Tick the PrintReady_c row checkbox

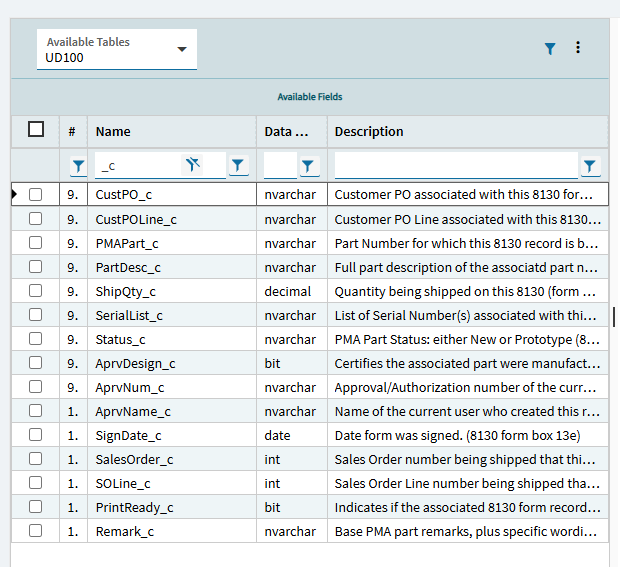tap(36, 507)
